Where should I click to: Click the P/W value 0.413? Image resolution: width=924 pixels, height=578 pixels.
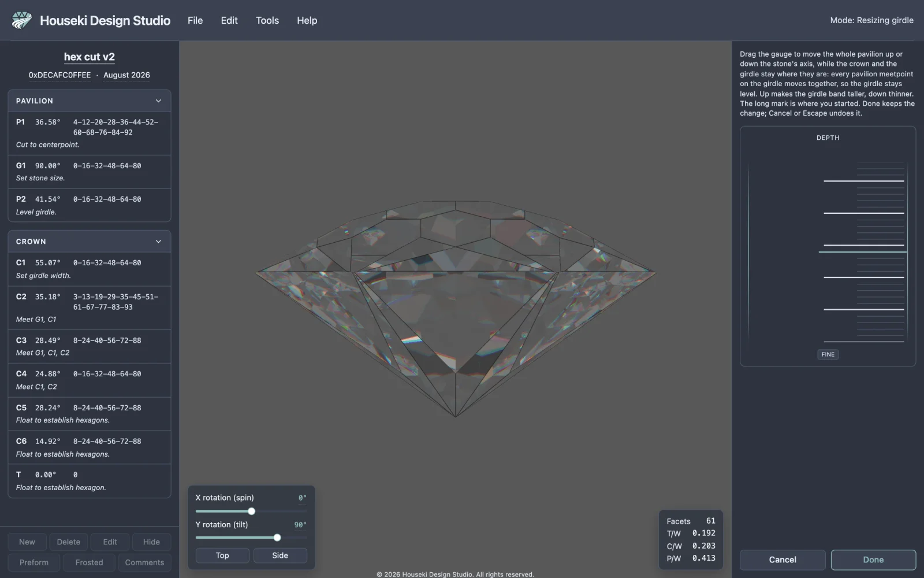click(x=704, y=558)
